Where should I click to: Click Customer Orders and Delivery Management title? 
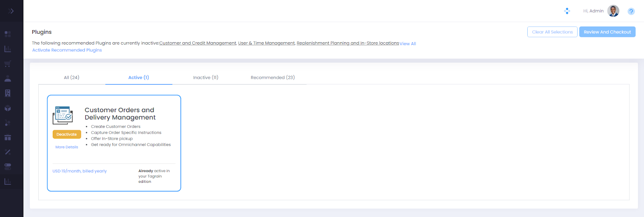[120, 114]
